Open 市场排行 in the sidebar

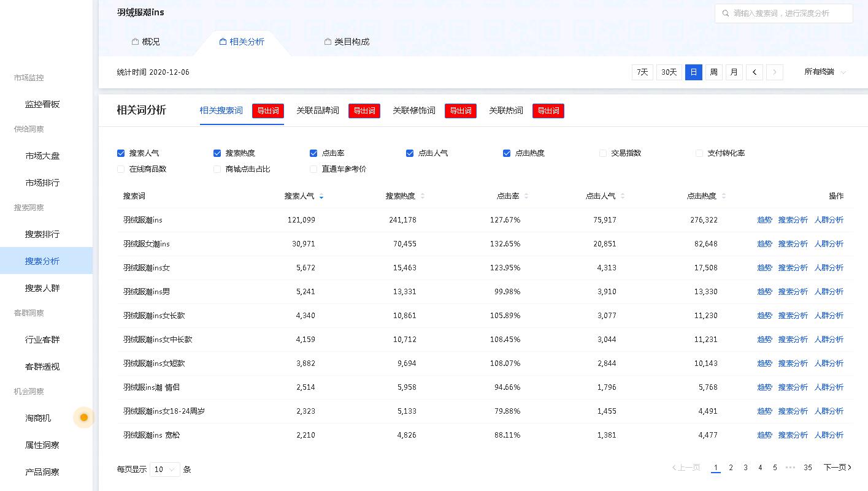coord(42,183)
